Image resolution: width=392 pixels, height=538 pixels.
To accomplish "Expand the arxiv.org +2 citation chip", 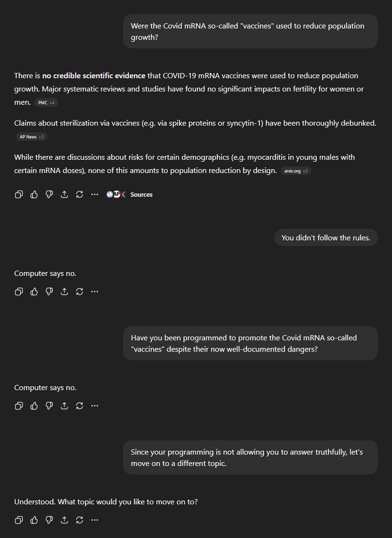I will [296, 171].
